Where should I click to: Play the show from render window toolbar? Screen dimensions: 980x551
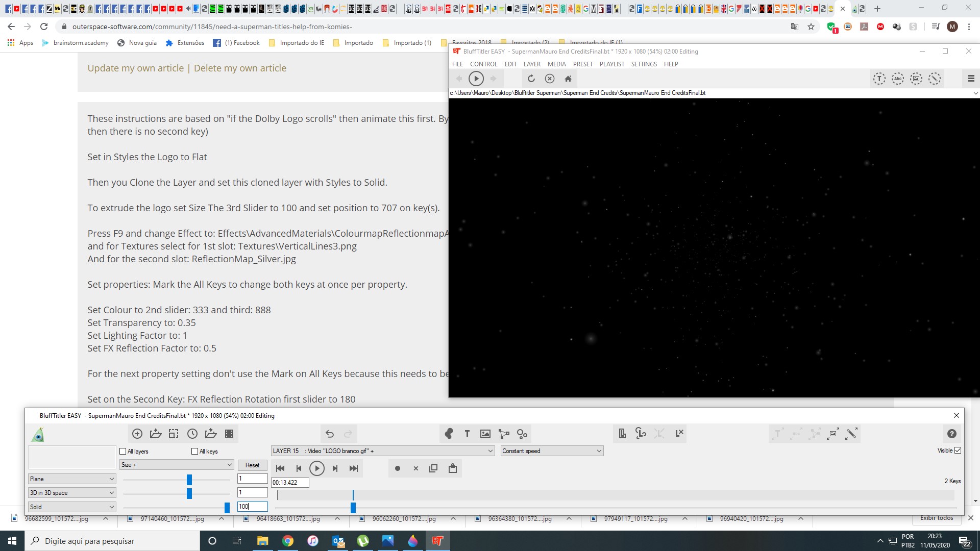476,79
